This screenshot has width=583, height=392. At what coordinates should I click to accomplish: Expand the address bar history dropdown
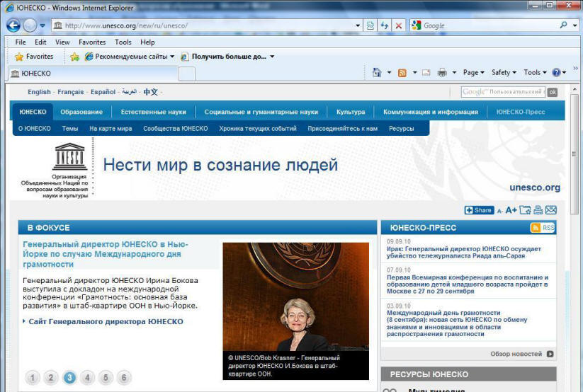coord(357,25)
